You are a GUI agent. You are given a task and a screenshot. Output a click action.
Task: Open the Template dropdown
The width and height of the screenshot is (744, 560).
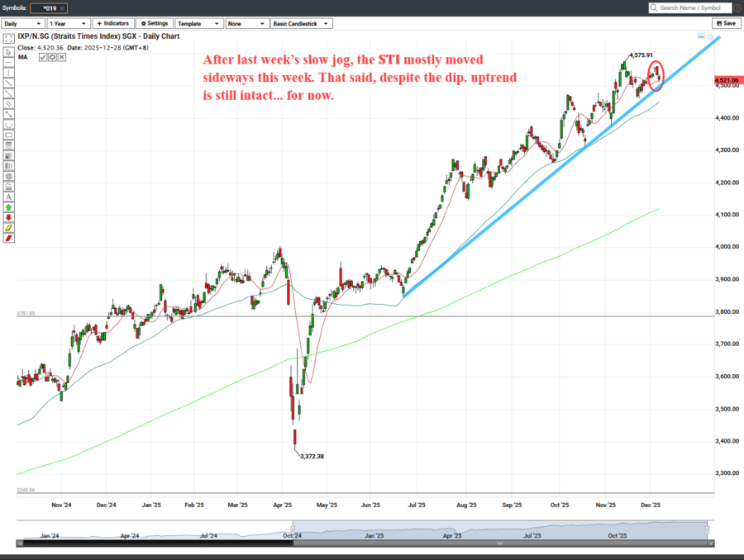198,24
